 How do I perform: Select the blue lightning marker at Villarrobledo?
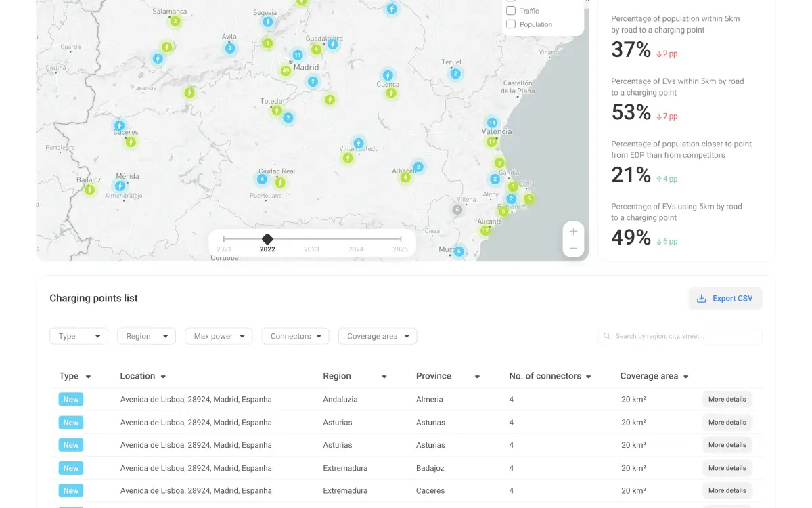point(359,143)
